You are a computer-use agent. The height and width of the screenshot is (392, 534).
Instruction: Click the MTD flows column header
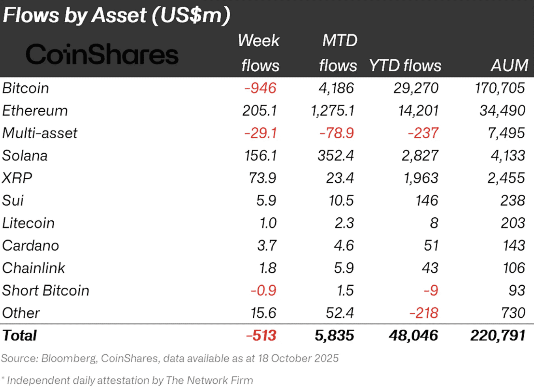pos(338,53)
